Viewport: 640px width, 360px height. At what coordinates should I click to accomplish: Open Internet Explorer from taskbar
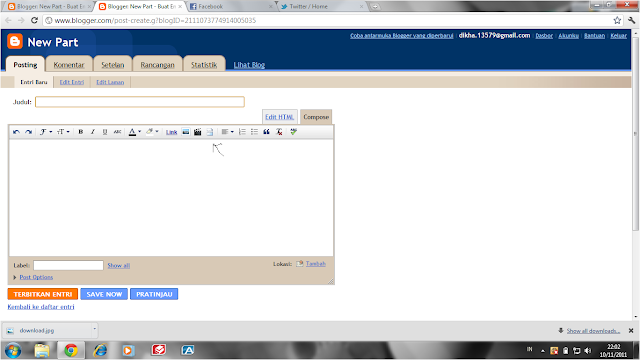pyautogui.click(x=100, y=350)
